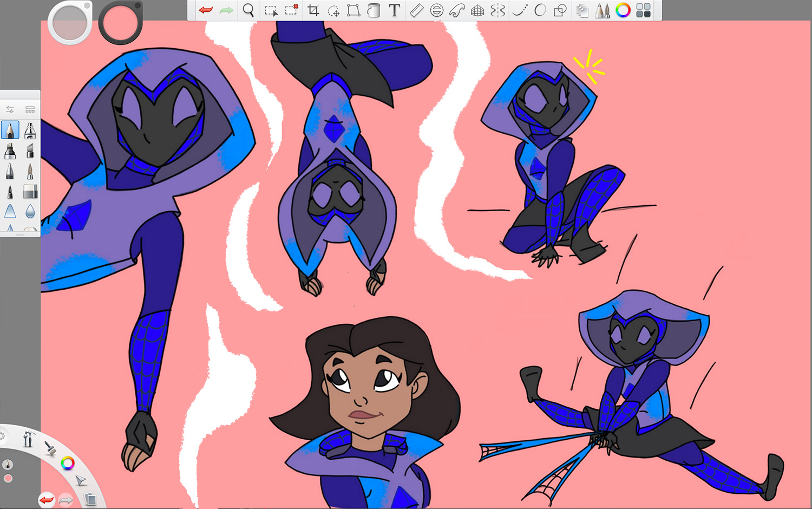This screenshot has height=509, width=812.
Task: Reveal more brushes below the brush palette
Action: click(19, 234)
